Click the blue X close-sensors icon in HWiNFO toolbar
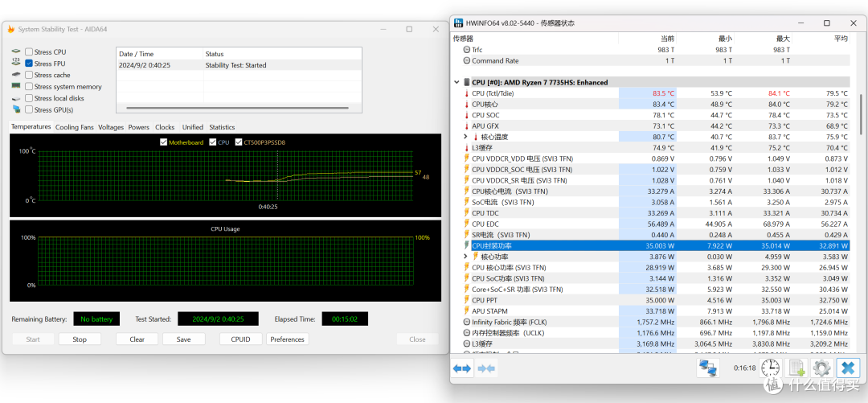Image resolution: width=868 pixels, height=403 pixels. click(848, 368)
